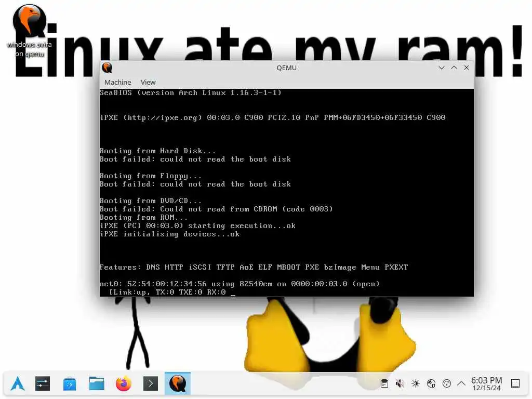Image resolution: width=532 pixels, height=399 pixels.
Task: Click the 'Booting from ROM...' line
Action: click(143, 217)
